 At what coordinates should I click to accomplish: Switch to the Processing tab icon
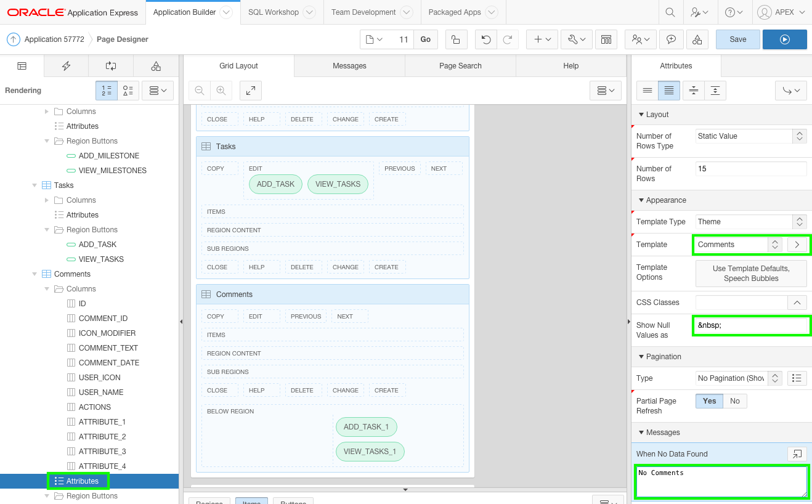[110, 66]
